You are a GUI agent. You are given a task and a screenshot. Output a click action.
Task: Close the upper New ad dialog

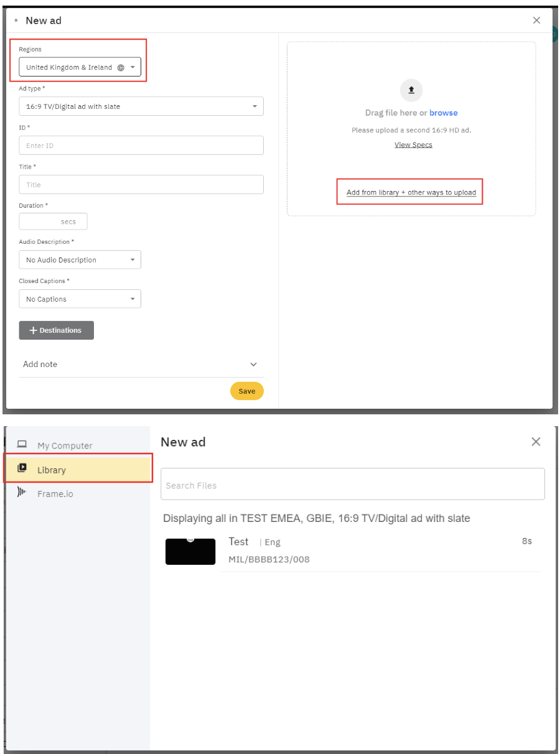536,21
